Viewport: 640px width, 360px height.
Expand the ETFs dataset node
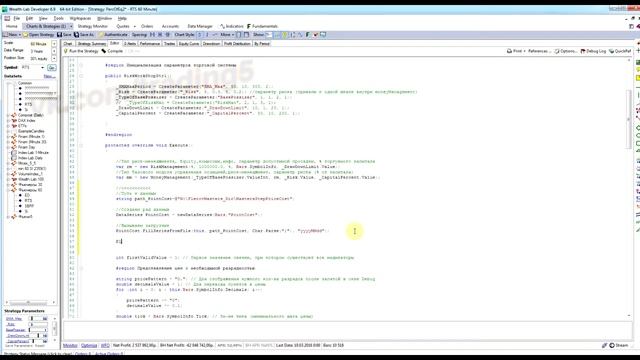coord(8,126)
